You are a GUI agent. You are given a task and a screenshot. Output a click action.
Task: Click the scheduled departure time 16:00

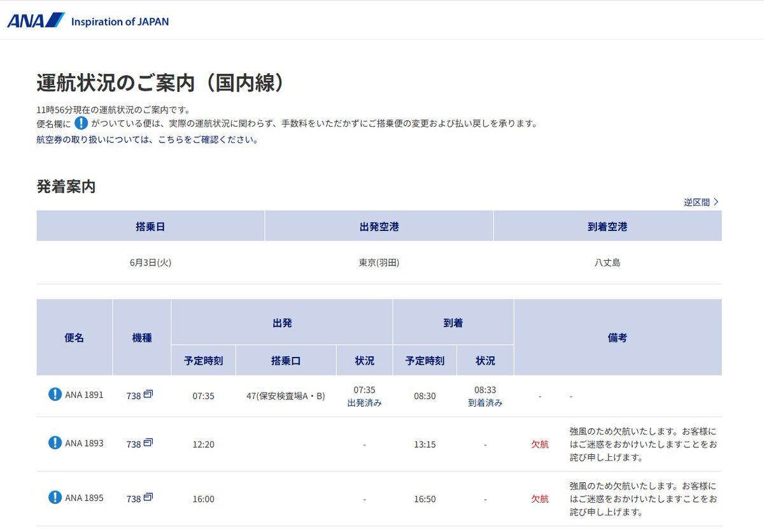(203, 499)
